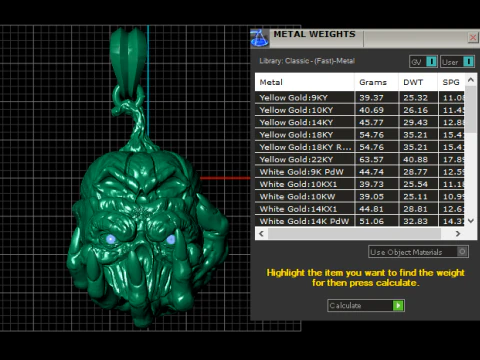
Task: Select the Yellow Gold:14KY row
Action: click(360, 122)
